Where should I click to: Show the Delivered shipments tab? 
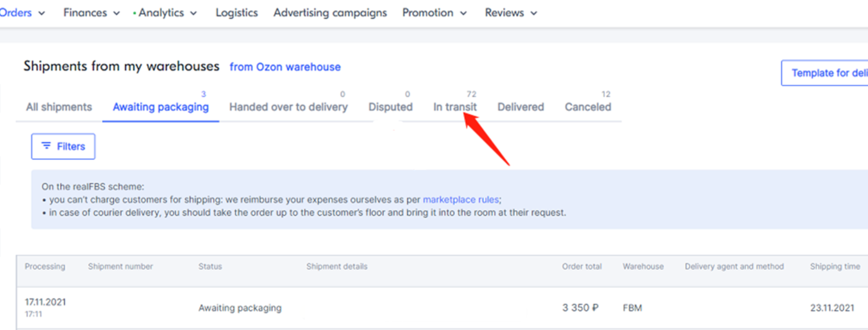pos(521,107)
